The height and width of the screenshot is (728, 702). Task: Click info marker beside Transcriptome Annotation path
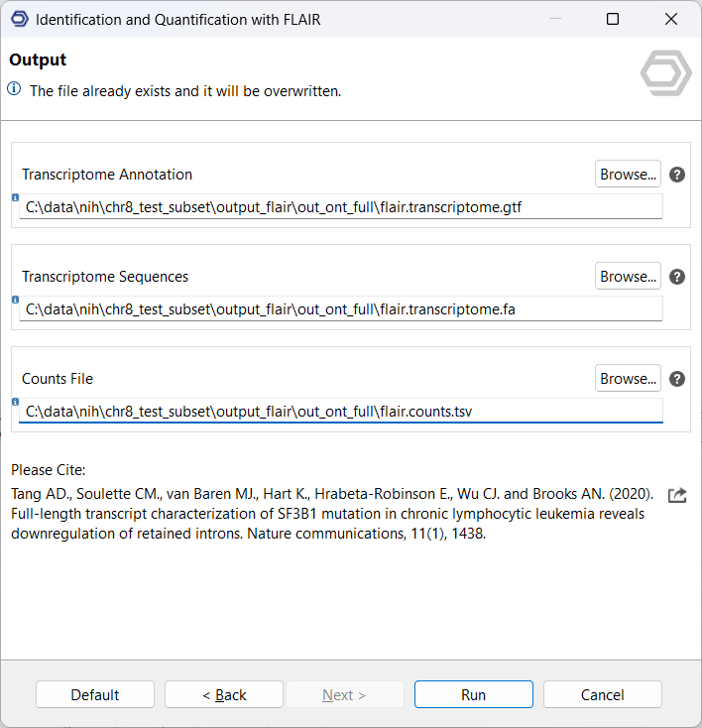15,198
